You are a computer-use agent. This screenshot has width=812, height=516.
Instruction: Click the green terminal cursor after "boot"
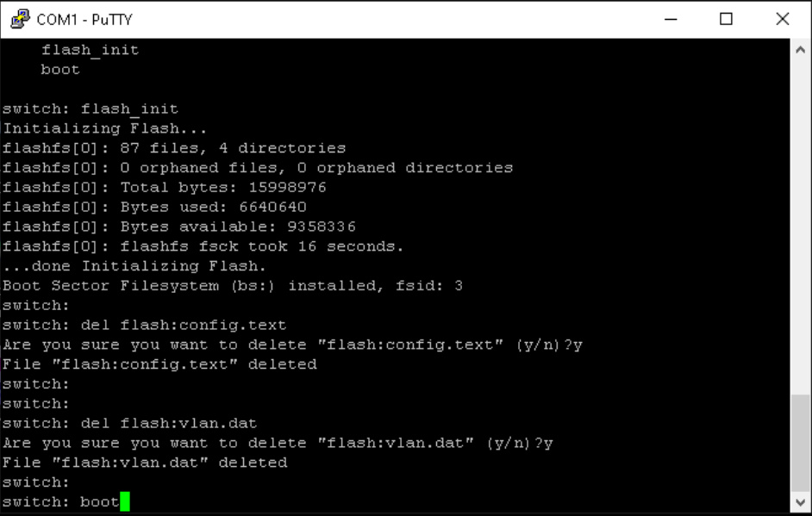coord(124,501)
